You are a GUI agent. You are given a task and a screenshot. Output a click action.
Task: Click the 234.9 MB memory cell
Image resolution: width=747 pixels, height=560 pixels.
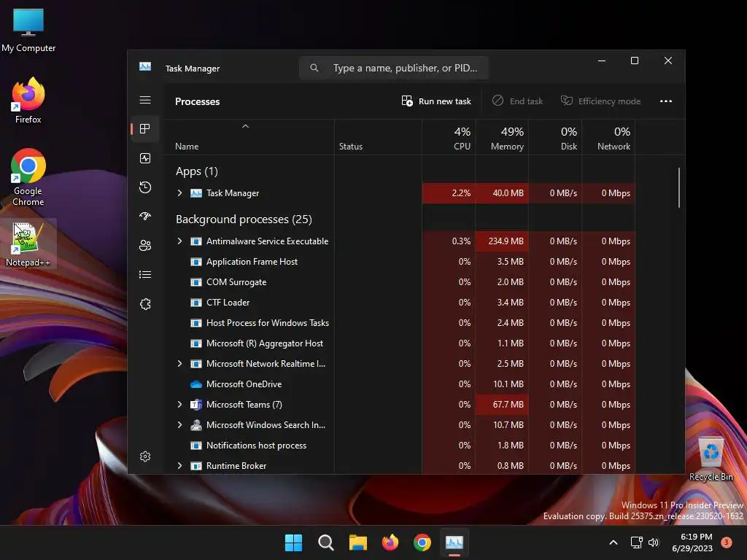click(502, 241)
